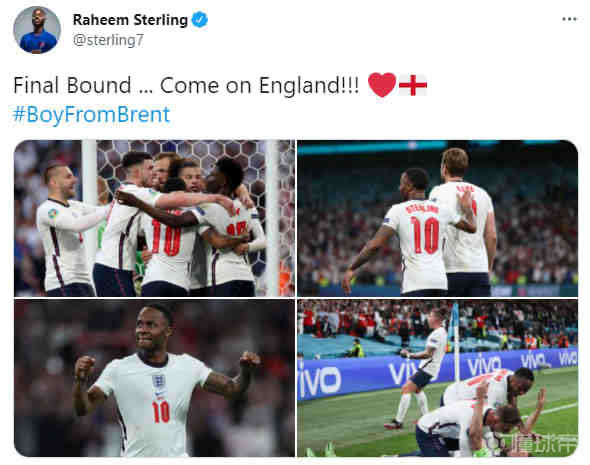This screenshot has height=465, width=590.
Task: Click the 'Come on England!!!' text
Action: tap(260, 85)
